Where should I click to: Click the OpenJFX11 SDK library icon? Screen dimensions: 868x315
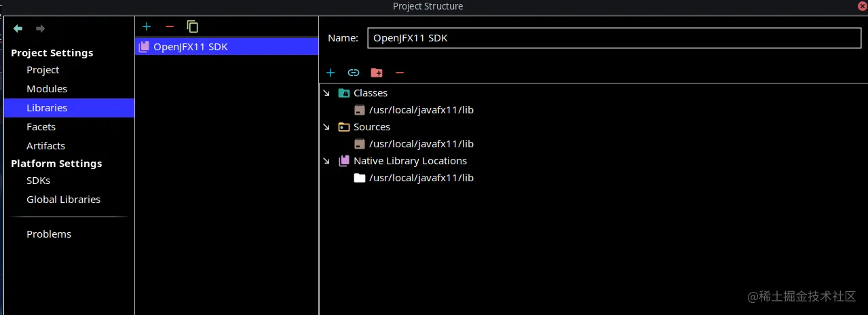(144, 47)
